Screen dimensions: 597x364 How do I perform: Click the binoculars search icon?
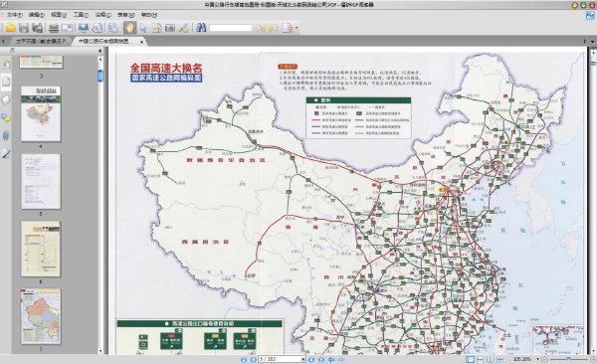point(201,28)
